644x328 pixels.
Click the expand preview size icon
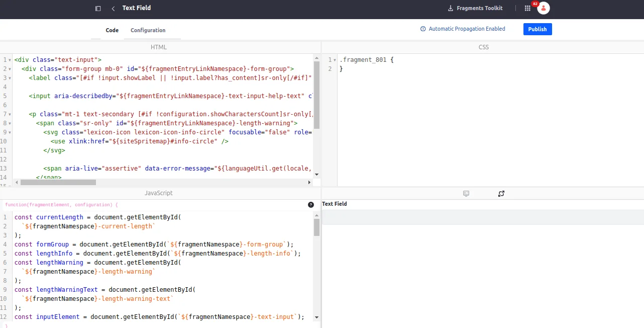(501, 194)
